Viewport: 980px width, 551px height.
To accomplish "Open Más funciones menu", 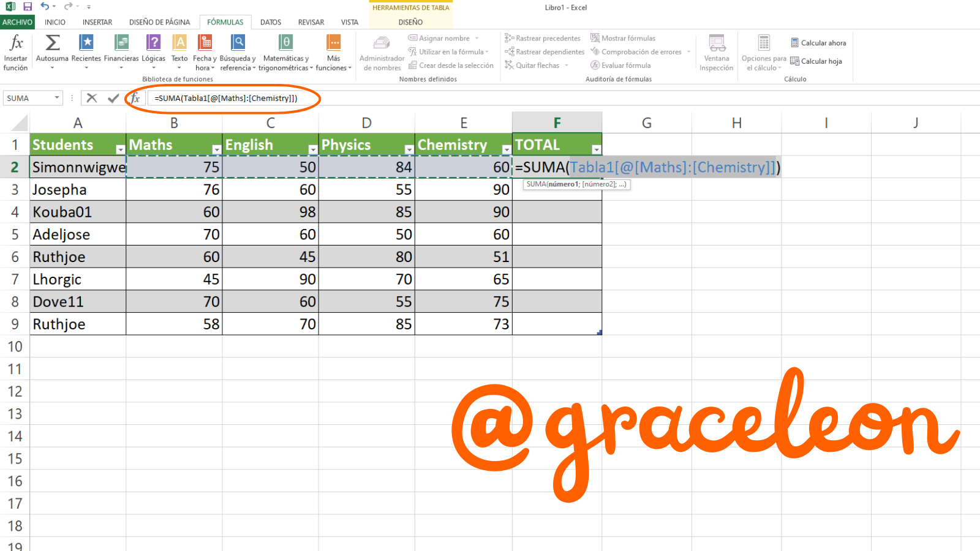I will coord(334,53).
